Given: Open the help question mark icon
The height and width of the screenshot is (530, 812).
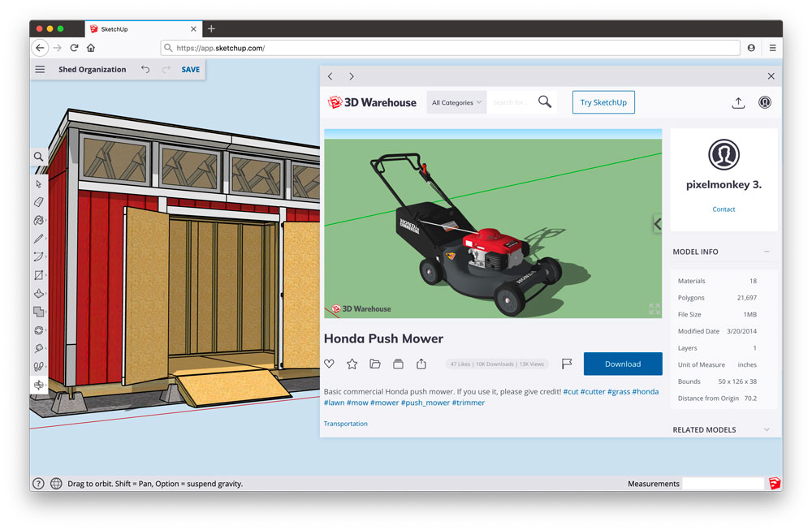Looking at the screenshot, I should (38, 484).
